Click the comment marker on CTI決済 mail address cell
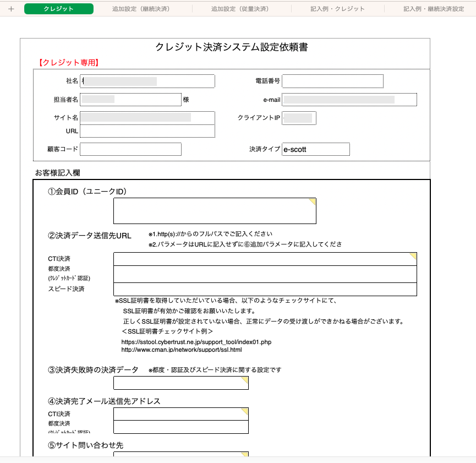The width and height of the screenshot is (476, 463). point(245,411)
